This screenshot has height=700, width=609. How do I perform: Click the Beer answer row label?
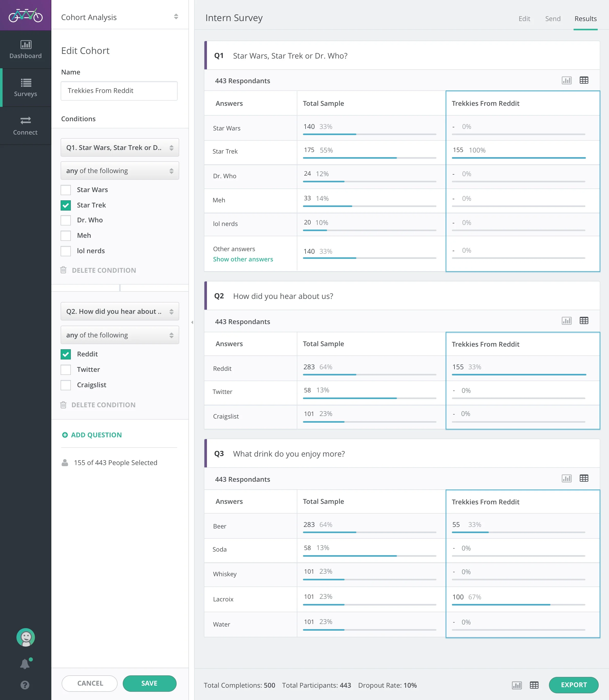[220, 526]
